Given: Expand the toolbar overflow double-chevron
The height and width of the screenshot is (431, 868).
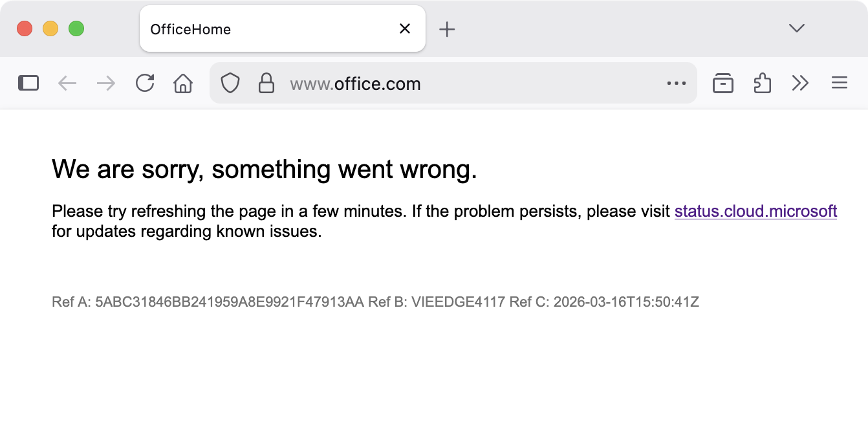Looking at the screenshot, I should [801, 83].
